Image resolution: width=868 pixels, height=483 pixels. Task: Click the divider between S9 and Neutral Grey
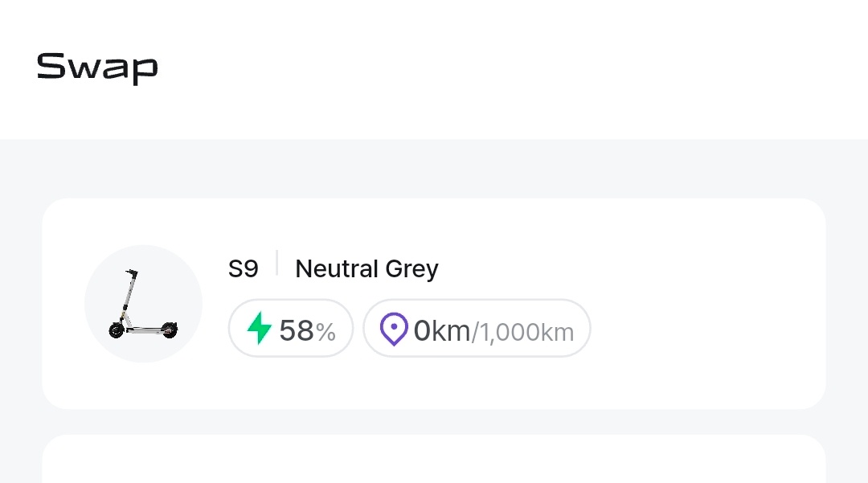(x=277, y=264)
